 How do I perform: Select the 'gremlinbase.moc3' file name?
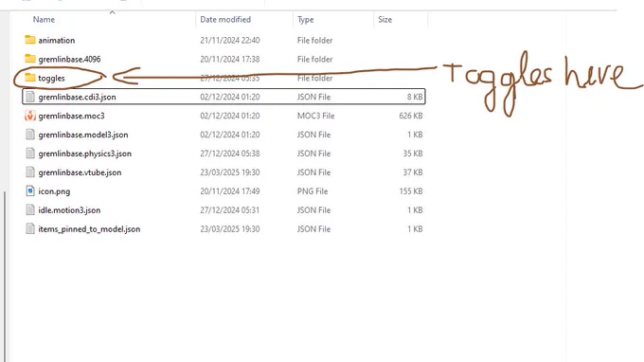coord(71,116)
